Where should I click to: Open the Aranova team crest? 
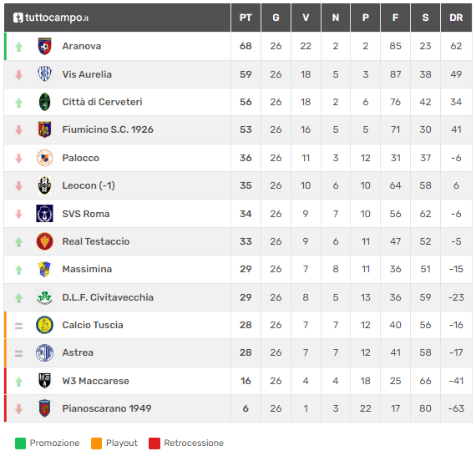pos(44,46)
